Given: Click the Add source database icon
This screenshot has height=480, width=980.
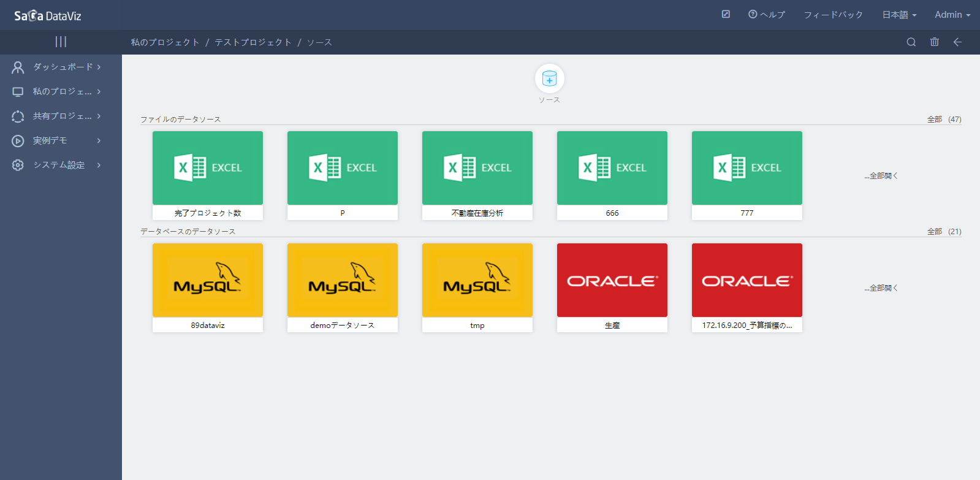Looking at the screenshot, I should [550, 78].
